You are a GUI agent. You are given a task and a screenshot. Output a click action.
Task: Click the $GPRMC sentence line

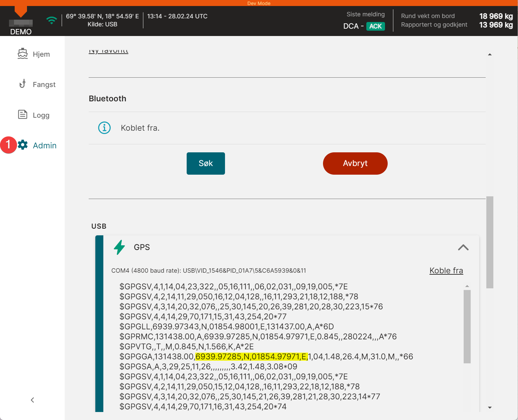[258, 337]
